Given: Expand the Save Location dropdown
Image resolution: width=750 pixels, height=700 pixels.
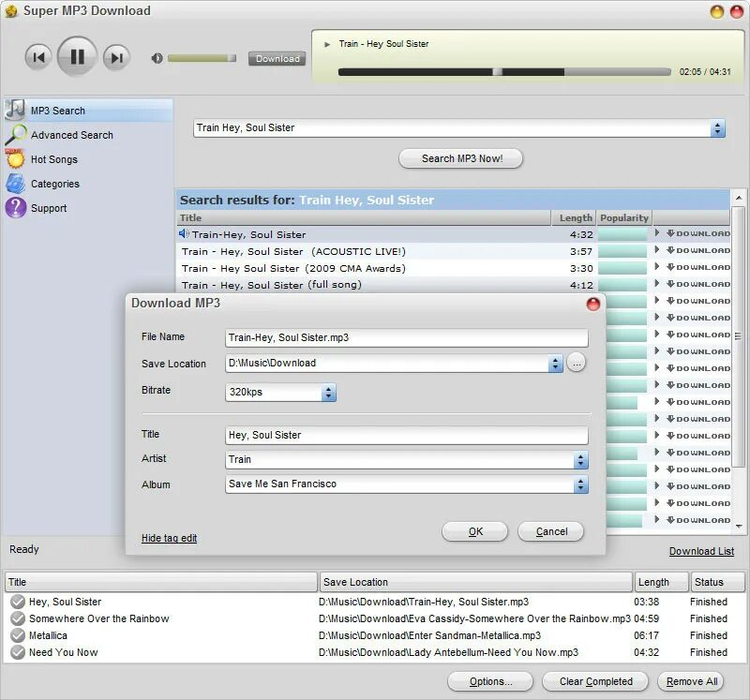Looking at the screenshot, I should (x=555, y=364).
